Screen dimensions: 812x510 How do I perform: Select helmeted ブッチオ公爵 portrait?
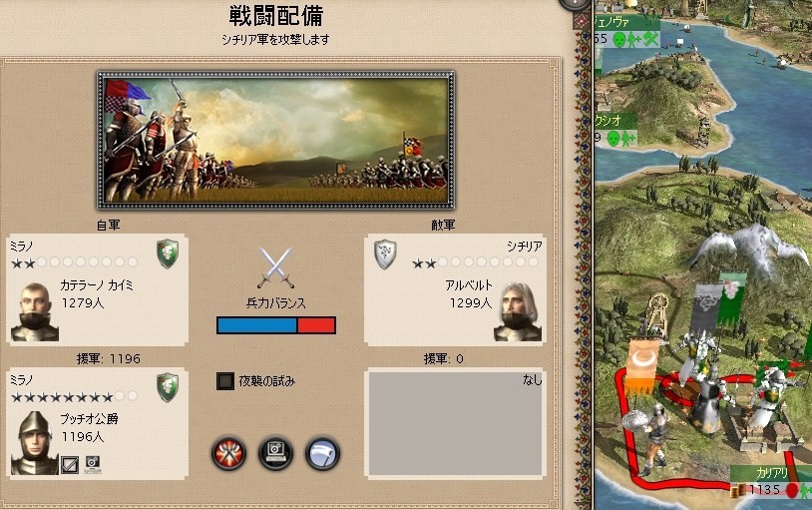[35, 443]
